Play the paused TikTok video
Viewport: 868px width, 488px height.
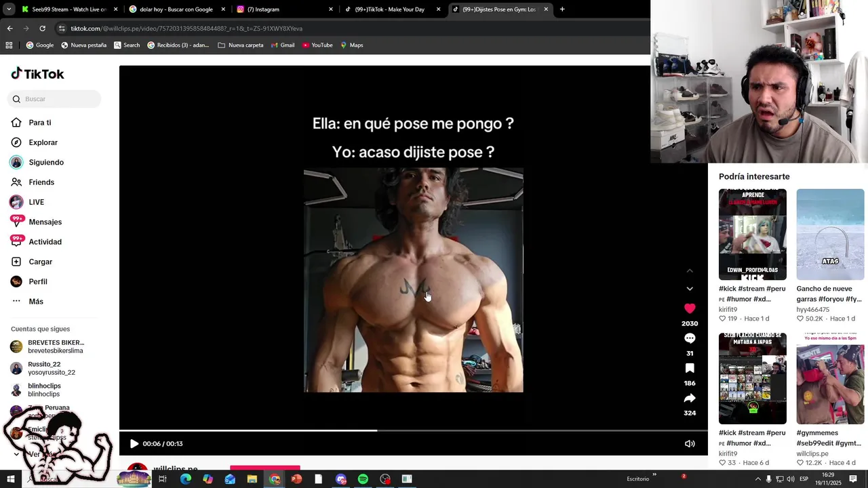pos(134,444)
